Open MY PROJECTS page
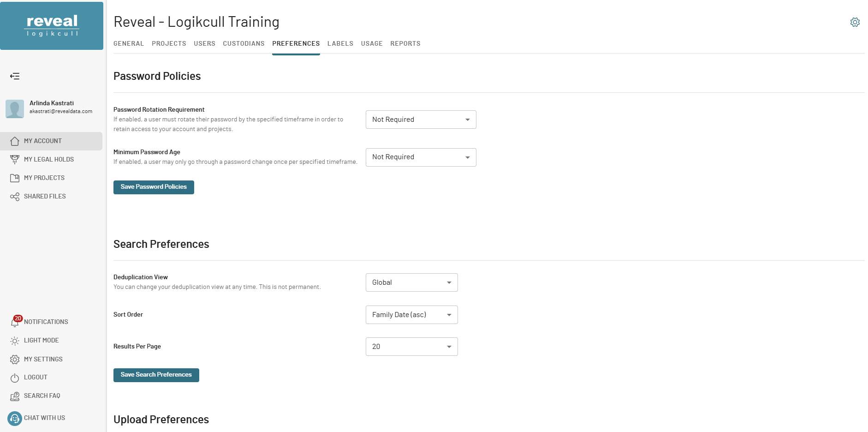 pos(44,178)
